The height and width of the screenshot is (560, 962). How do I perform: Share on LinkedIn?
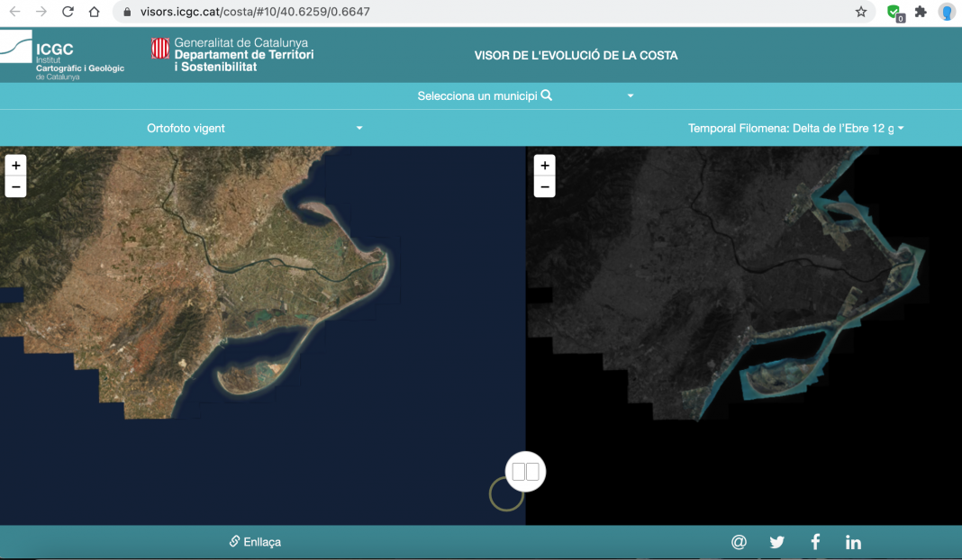853,542
